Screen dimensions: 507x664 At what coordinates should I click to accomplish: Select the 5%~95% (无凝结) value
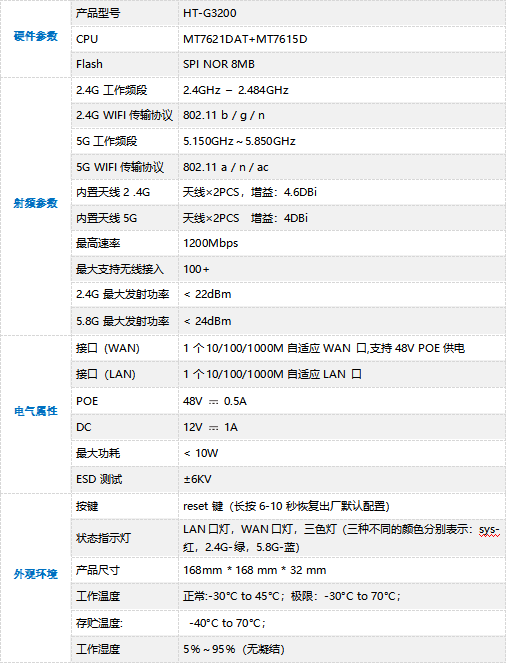[x=234, y=649]
